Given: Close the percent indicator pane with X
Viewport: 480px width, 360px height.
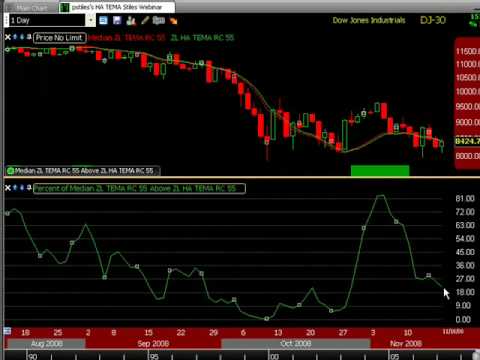Looking at the screenshot, I should [8, 188].
